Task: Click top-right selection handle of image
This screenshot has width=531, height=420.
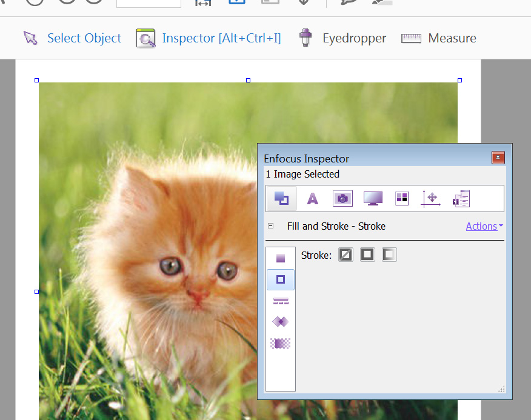Action: pyautogui.click(x=459, y=80)
